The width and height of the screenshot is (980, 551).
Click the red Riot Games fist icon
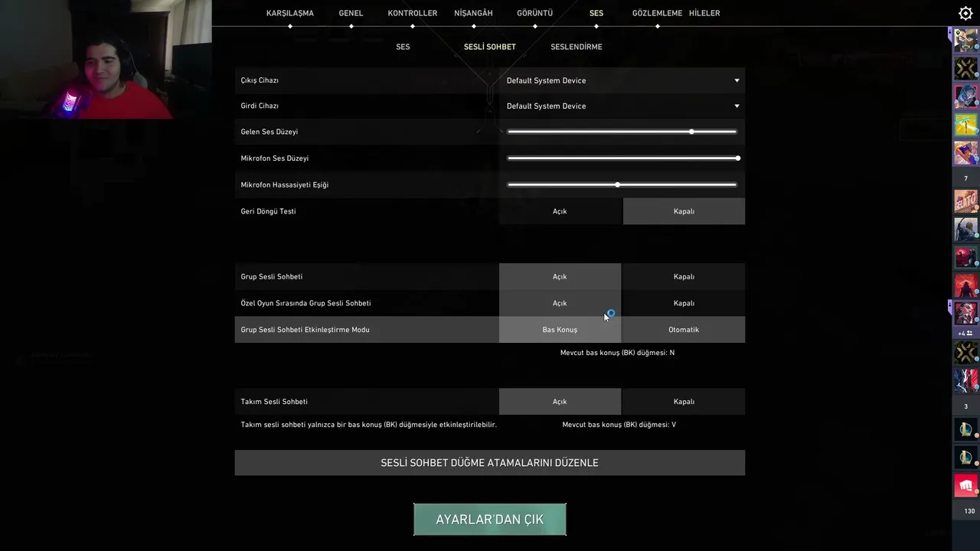pos(965,485)
